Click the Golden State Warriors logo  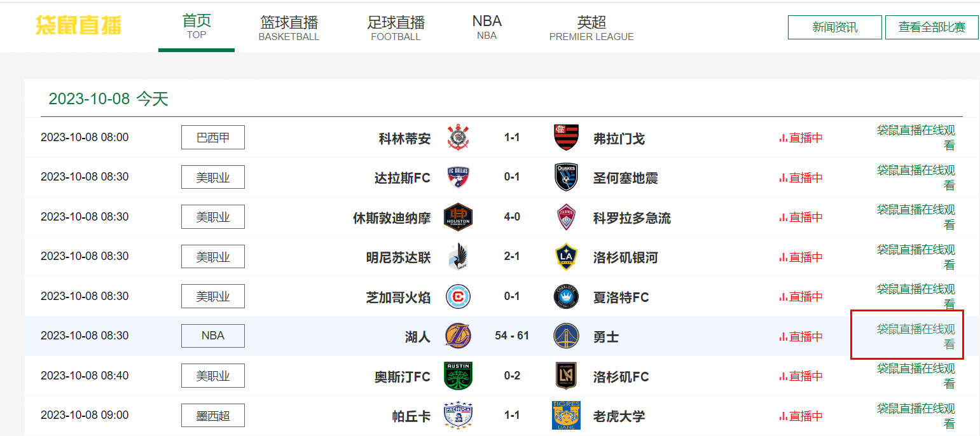click(566, 336)
